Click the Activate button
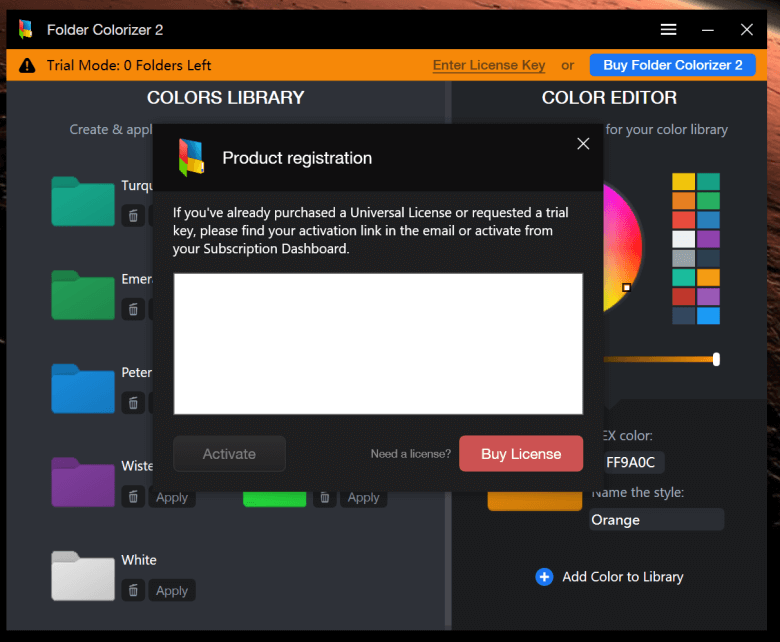Screen dimensions: 780x642 229,454
